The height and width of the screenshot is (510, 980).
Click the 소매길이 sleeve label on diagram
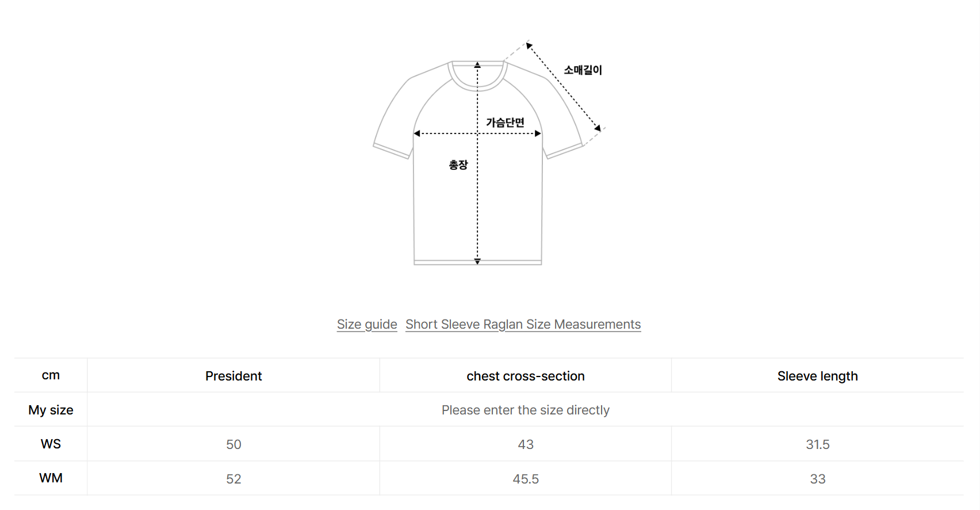click(583, 70)
